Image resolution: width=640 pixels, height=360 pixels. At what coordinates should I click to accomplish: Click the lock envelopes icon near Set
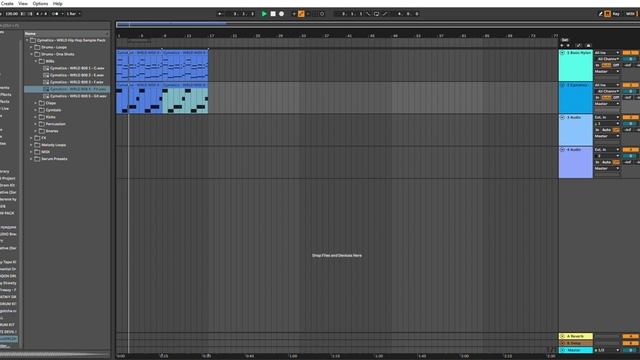(588, 45)
